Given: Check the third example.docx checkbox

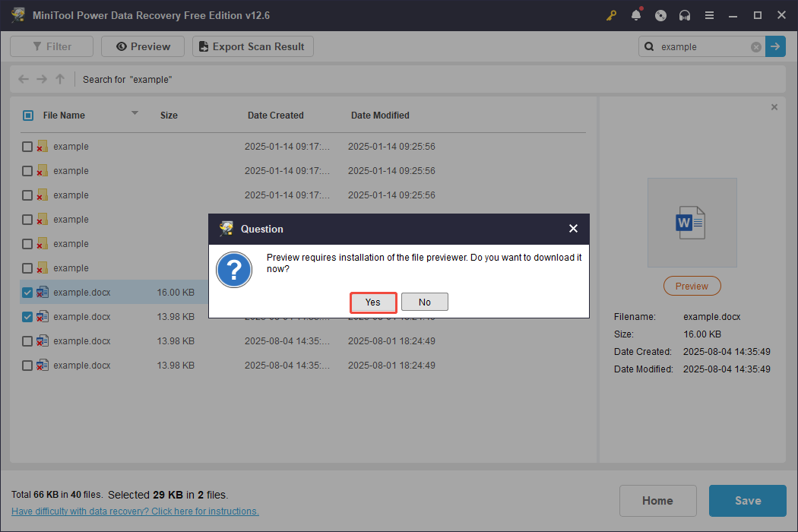Looking at the screenshot, I should pos(27,341).
